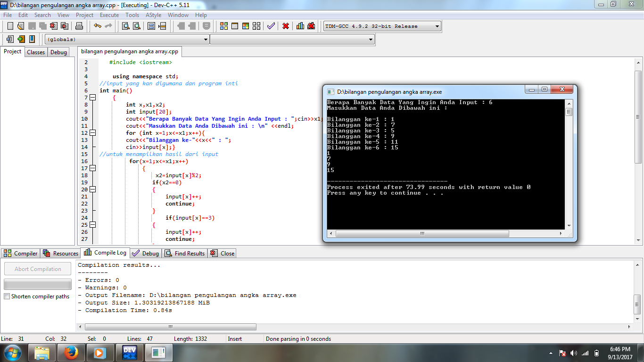Click the Debug tab beside Compile Log
Image resolution: width=644 pixels, height=362 pixels.
pos(146,253)
